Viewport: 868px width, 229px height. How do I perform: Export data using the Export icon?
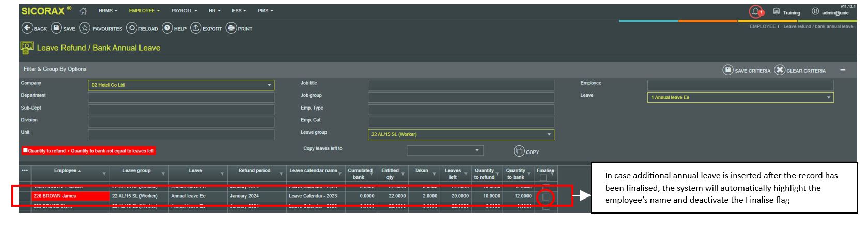[196, 28]
